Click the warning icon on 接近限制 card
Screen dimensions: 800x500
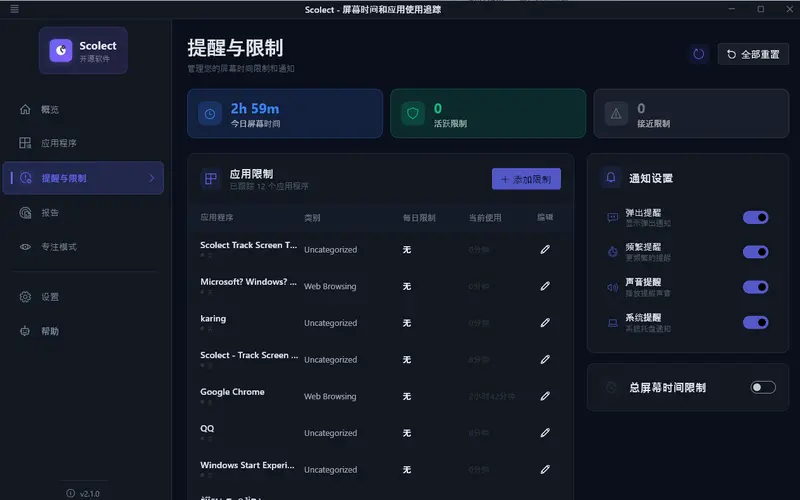(616, 114)
